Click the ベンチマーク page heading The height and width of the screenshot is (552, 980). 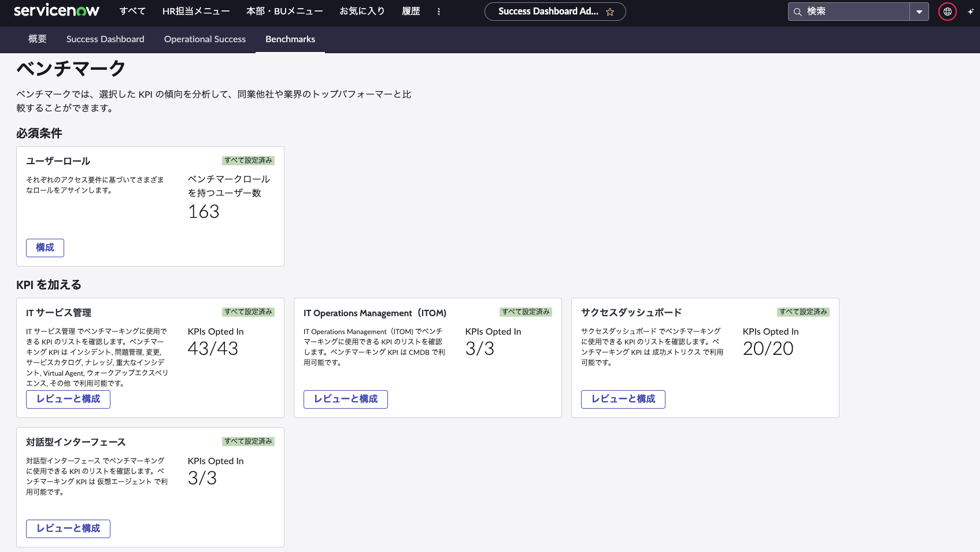coord(71,69)
